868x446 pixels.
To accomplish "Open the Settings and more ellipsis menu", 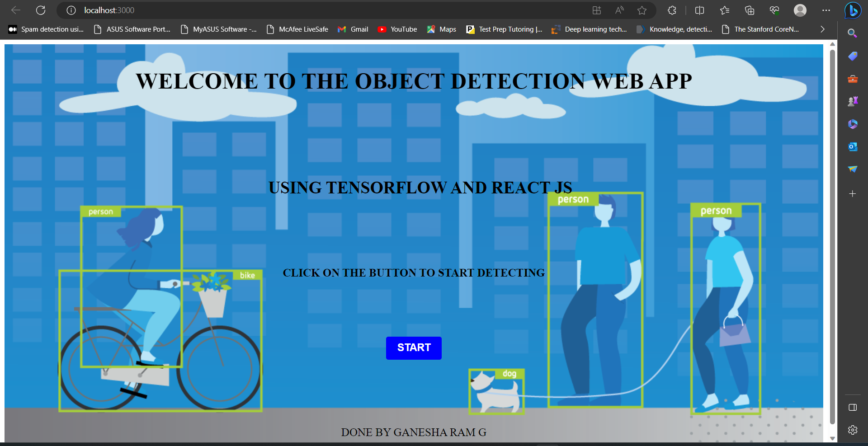I will pyautogui.click(x=826, y=10).
